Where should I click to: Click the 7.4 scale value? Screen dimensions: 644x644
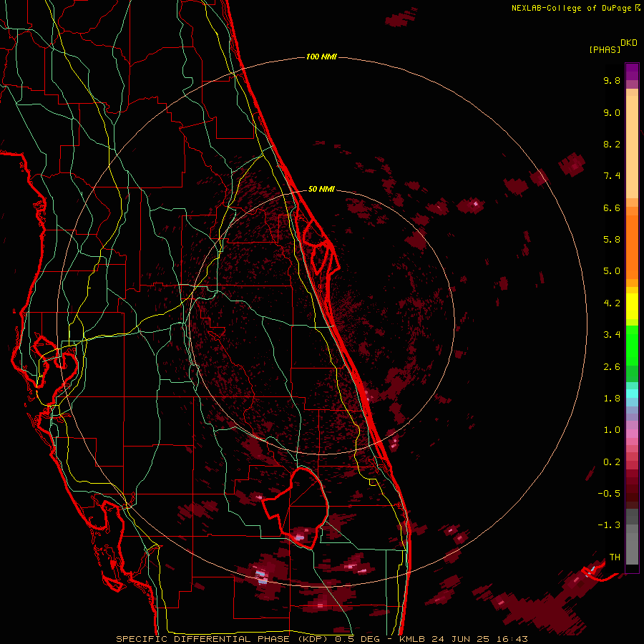click(612, 176)
